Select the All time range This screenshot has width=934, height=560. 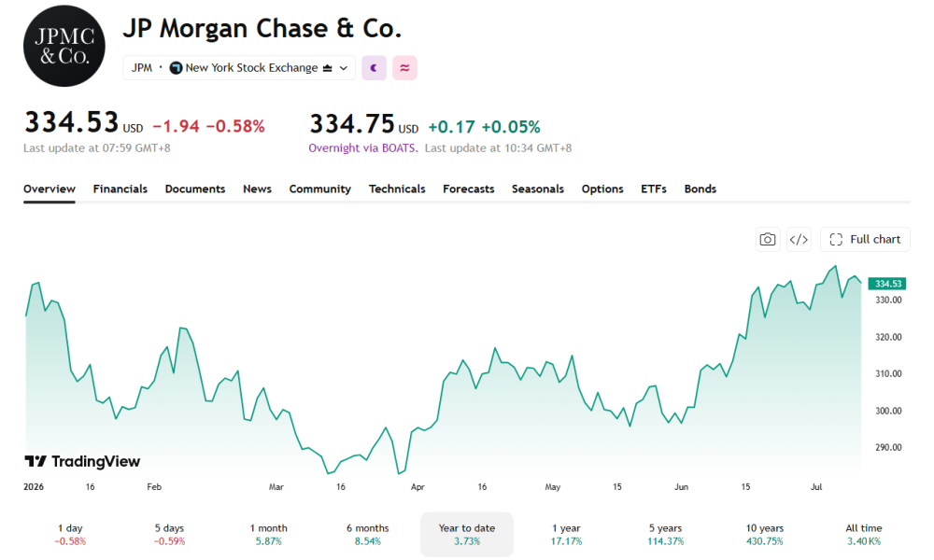coord(864,535)
